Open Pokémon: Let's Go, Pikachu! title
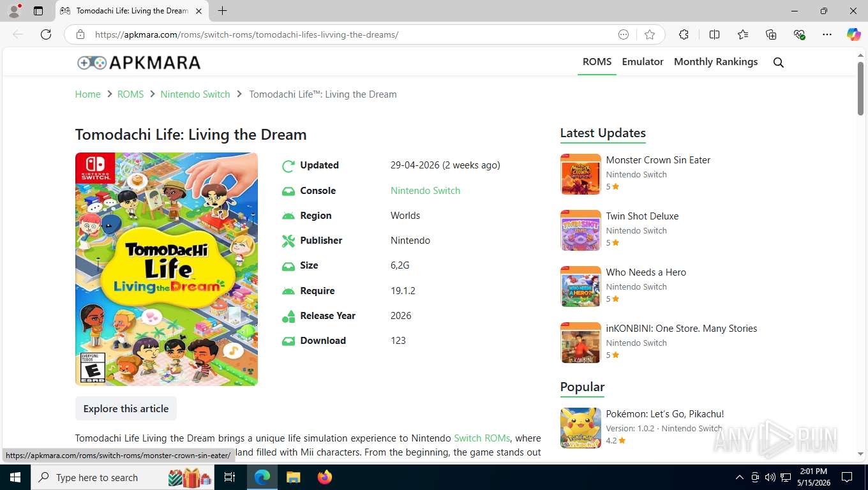This screenshot has width=868, height=490. click(x=665, y=414)
